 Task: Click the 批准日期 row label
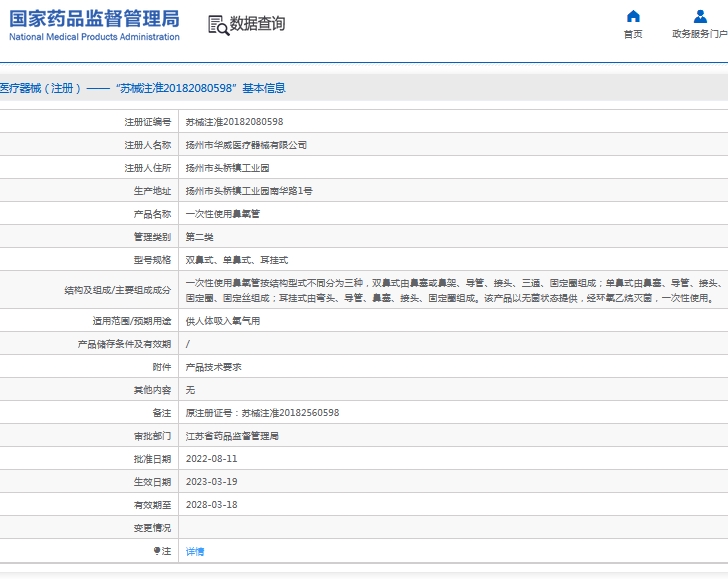152,459
